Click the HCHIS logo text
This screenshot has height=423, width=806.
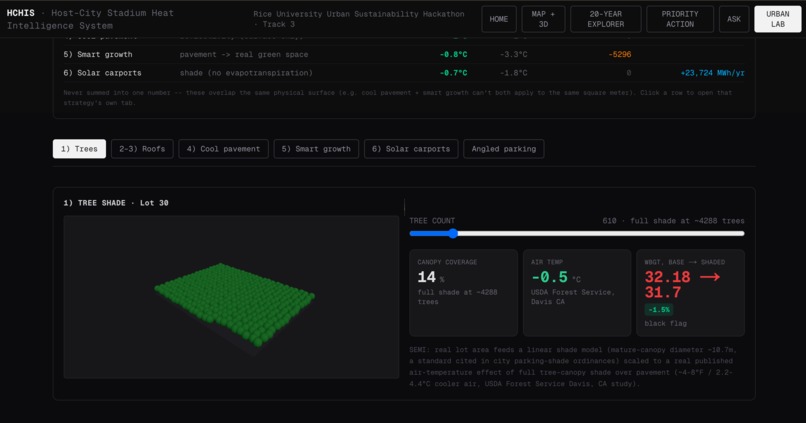[21, 13]
